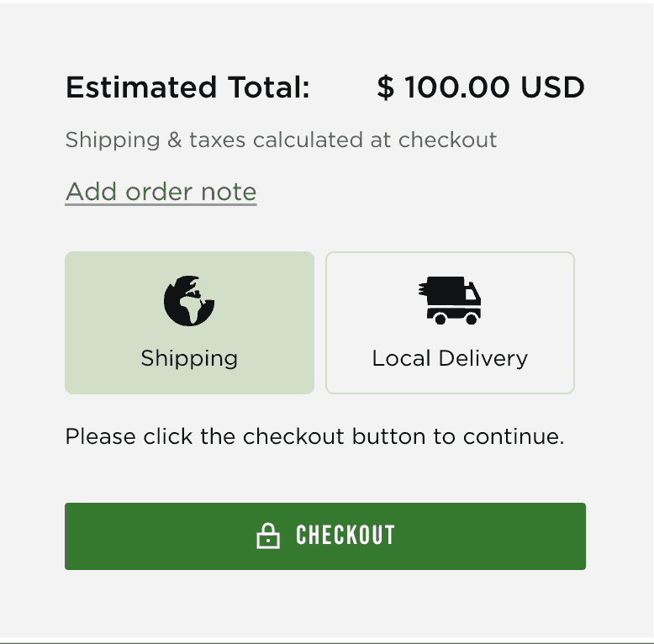Click the $ 100.00 USD total amount
The image size is (654, 644).
click(x=480, y=87)
